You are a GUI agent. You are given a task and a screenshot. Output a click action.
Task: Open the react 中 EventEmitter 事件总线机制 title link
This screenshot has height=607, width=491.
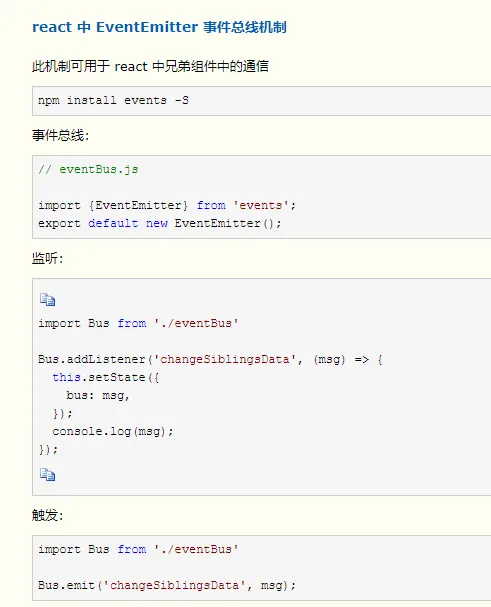tap(159, 27)
